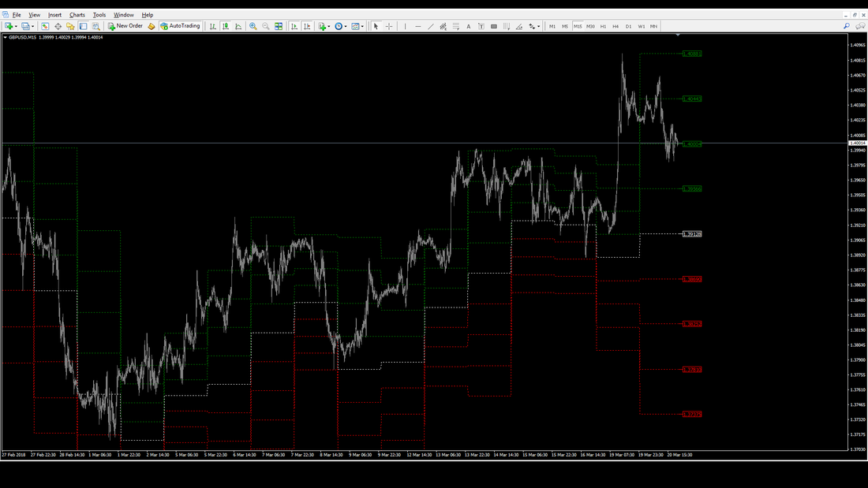Toggle the AutoTrading button

[x=180, y=26]
